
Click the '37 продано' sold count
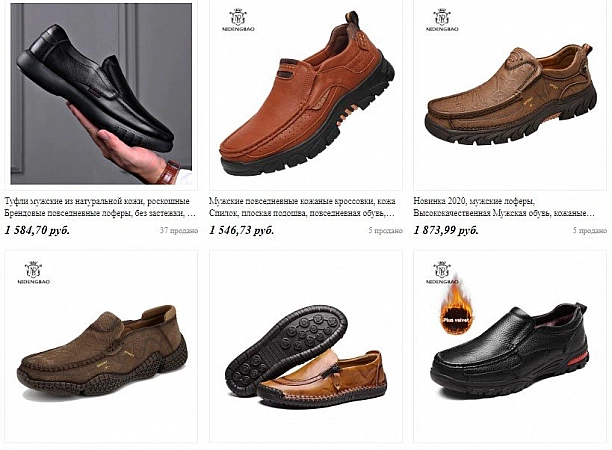[x=179, y=231]
